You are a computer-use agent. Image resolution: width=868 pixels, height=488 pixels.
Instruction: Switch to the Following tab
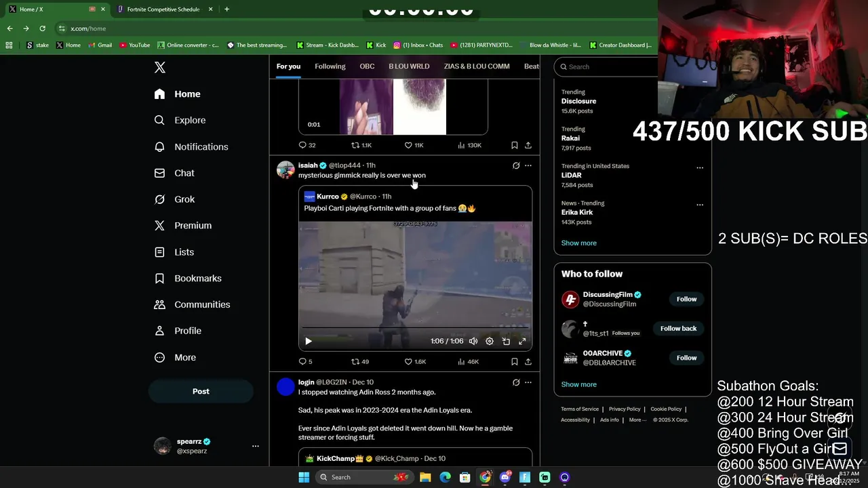pos(330,66)
